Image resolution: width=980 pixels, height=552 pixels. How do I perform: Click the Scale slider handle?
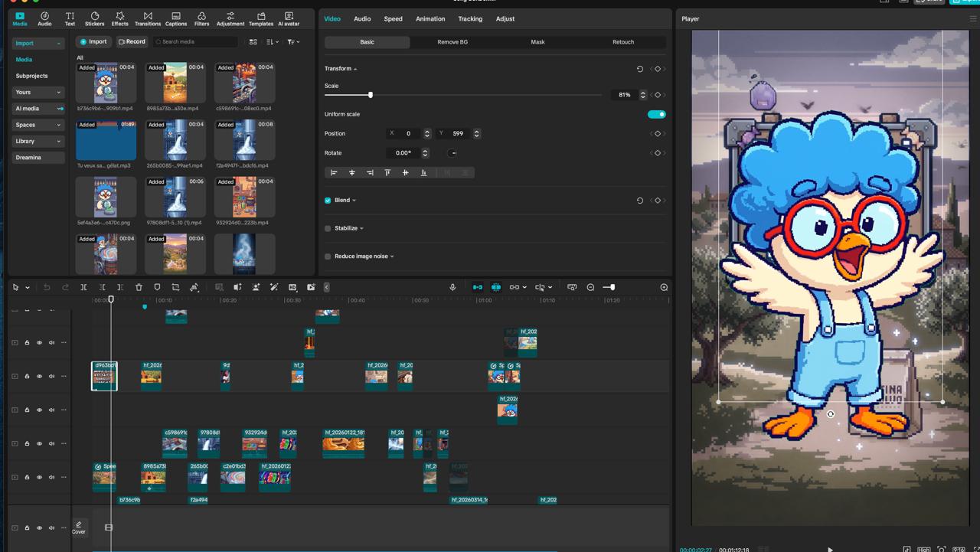371,95
